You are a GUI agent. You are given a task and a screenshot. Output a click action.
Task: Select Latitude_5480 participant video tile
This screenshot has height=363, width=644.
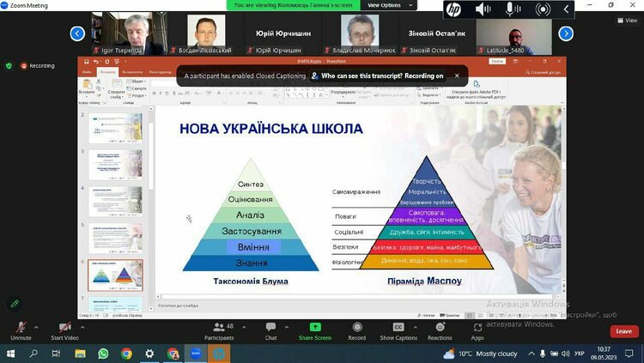click(513, 33)
